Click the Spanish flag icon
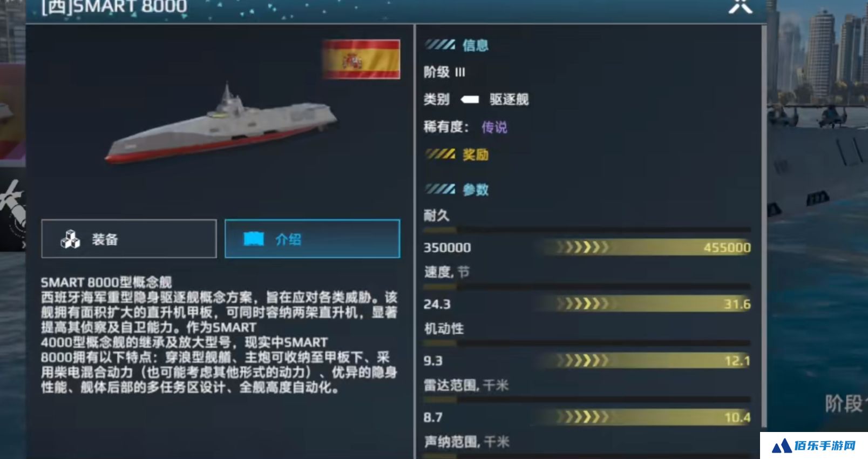 [361, 59]
